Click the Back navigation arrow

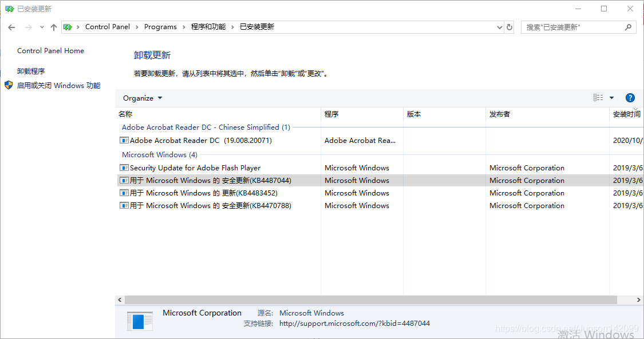coord(11,27)
